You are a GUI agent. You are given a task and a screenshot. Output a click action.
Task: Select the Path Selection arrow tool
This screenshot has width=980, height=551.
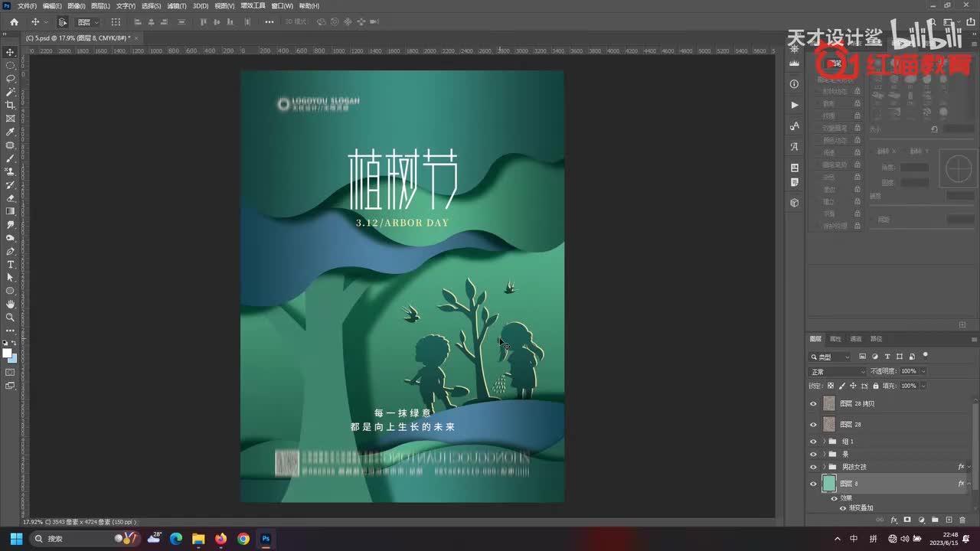pyautogui.click(x=11, y=278)
